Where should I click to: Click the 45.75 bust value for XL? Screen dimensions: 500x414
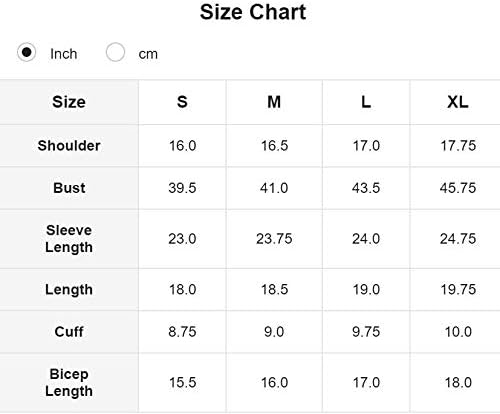pos(458,188)
